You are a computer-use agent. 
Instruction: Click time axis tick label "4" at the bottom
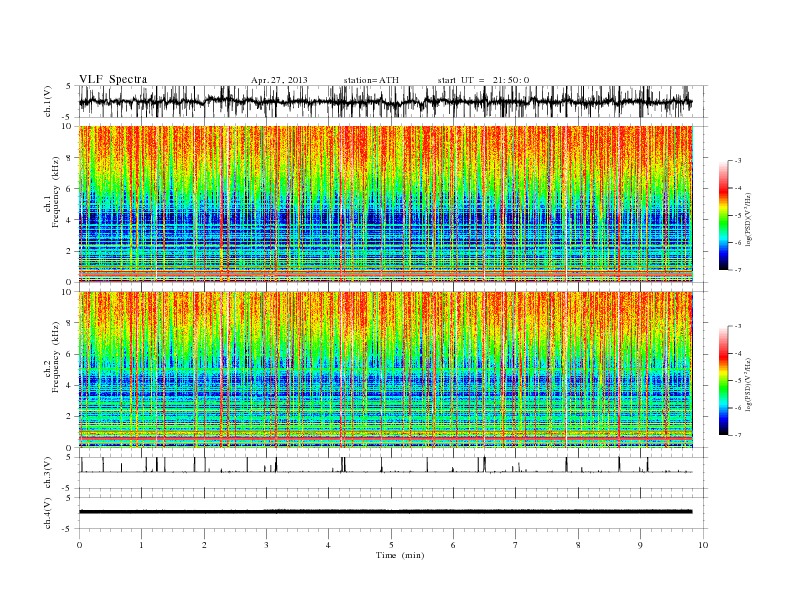tap(328, 545)
